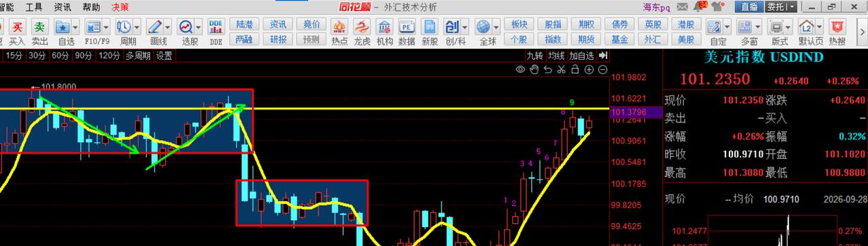Select the 多周期 tab

click(x=139, y=56)
